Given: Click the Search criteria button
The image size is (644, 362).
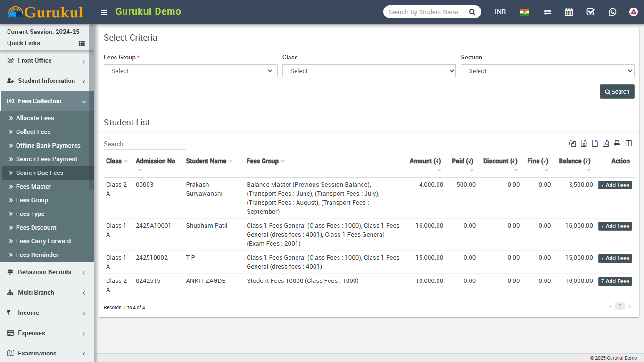Looking at the screenshot, I should 617,91.
